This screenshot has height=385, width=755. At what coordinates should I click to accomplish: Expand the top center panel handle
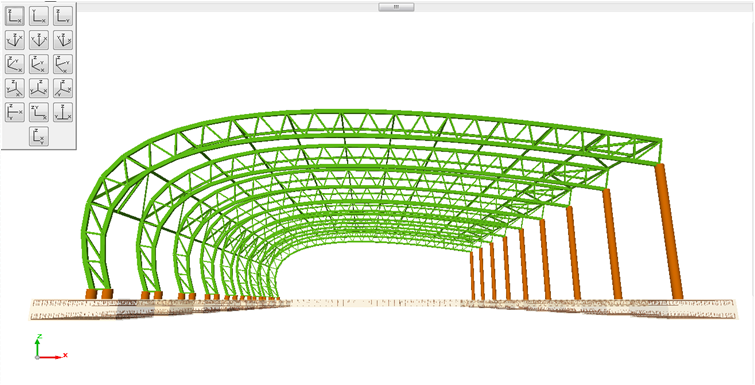tap(396, 7)
